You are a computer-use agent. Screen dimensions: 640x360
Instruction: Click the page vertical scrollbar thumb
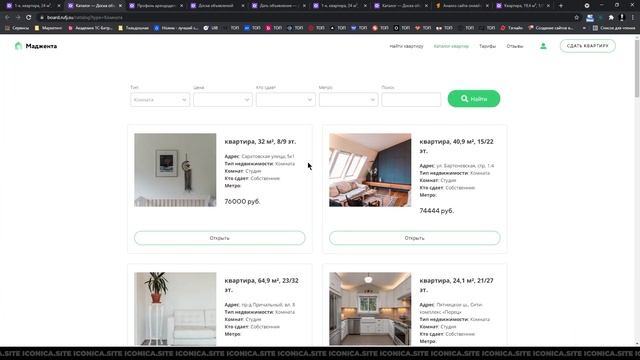tap(637, 69)
